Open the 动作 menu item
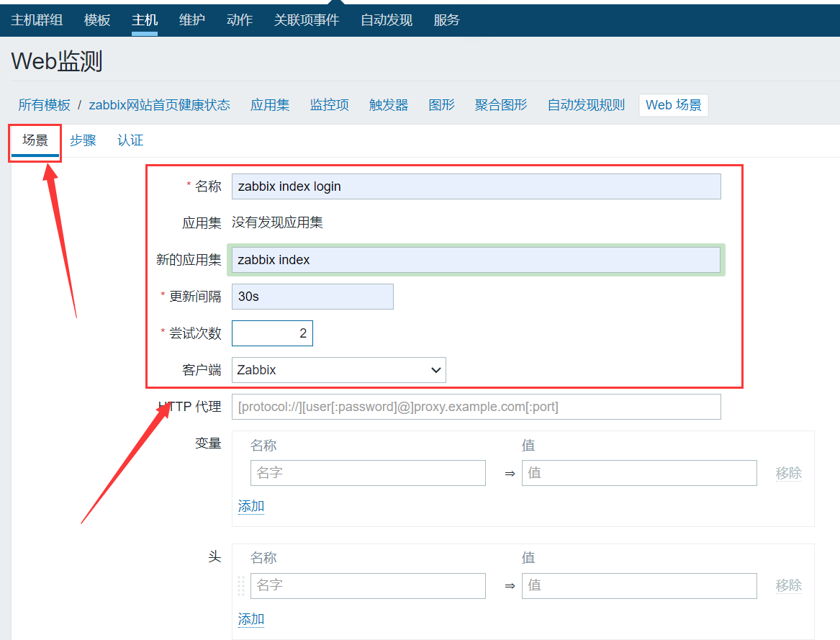 click(240, 20)
